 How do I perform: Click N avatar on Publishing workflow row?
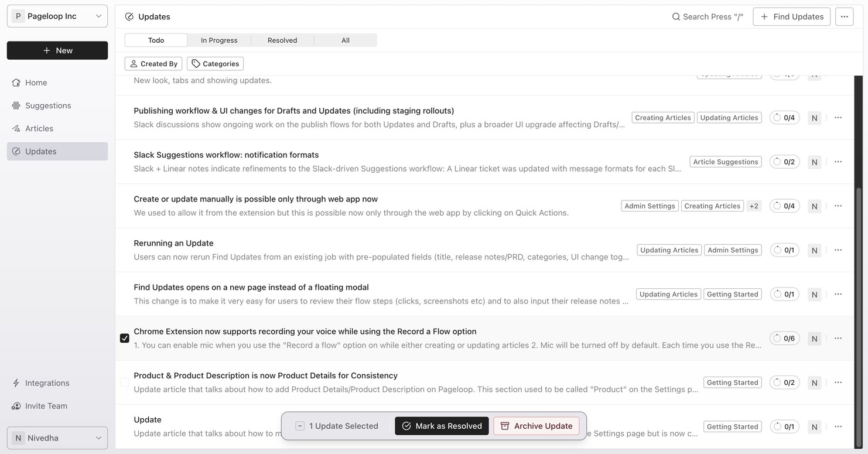[x=814, y=118]
